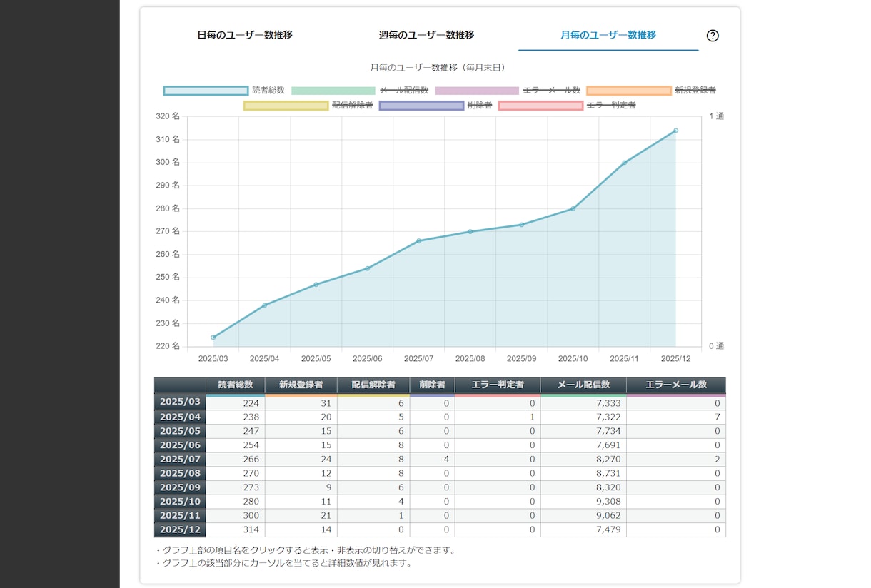
Task: Show the 配信解除者 legend series
Action: tap(308, 106)
